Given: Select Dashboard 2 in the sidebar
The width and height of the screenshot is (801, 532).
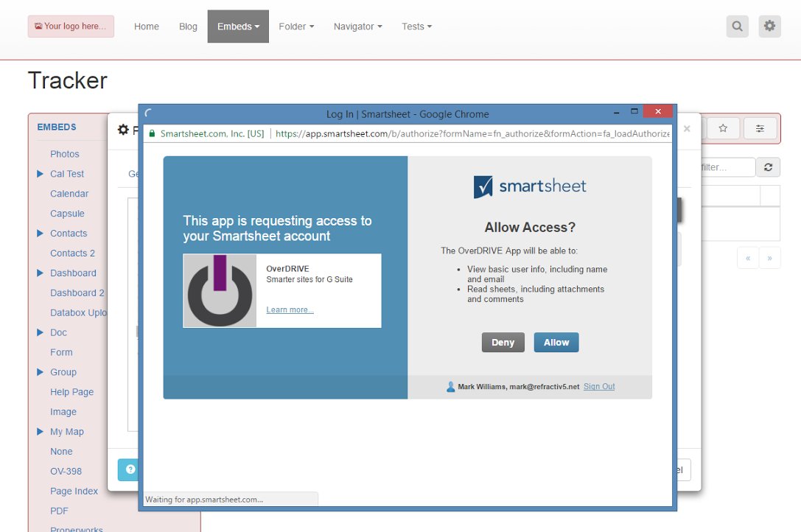Looking at the screenshot, I should pos(77,293).
